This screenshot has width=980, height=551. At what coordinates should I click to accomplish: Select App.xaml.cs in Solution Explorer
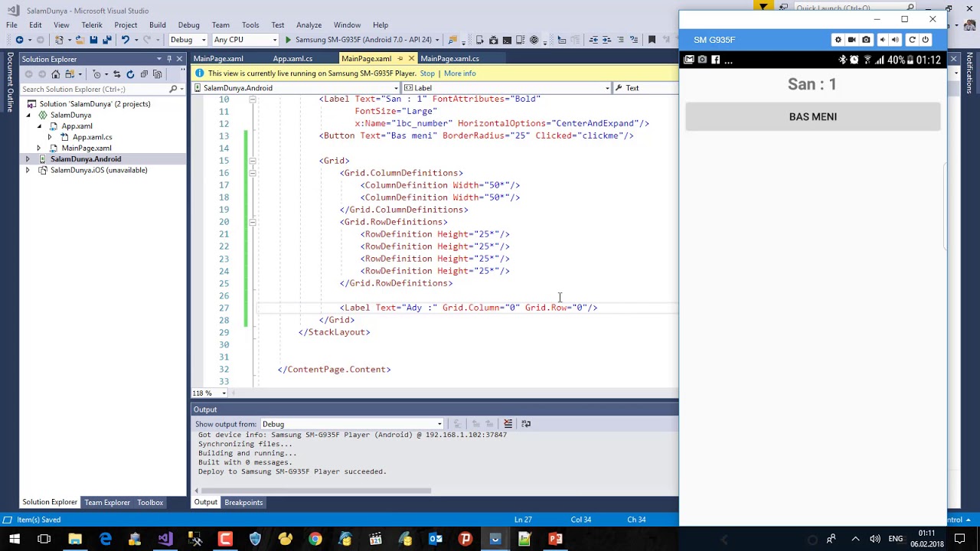pyautogui.click(x=92, y=137)
